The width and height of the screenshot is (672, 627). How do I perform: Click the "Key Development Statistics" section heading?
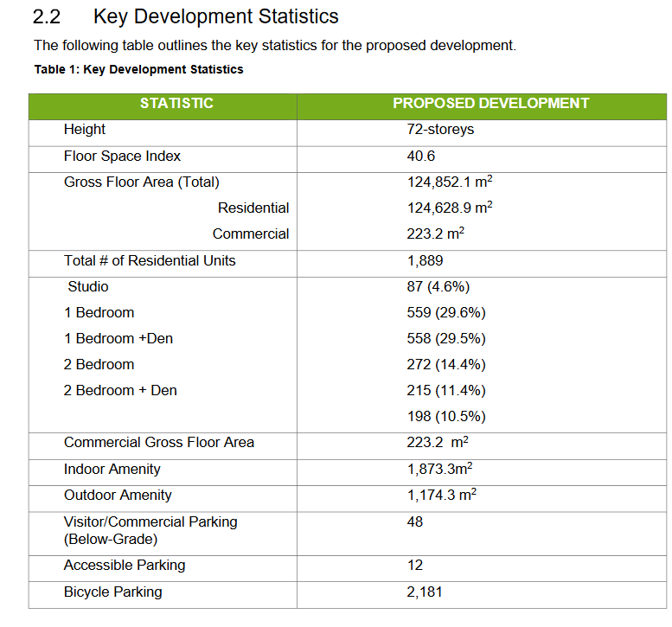pyautogui.click(x=215, y=16)
